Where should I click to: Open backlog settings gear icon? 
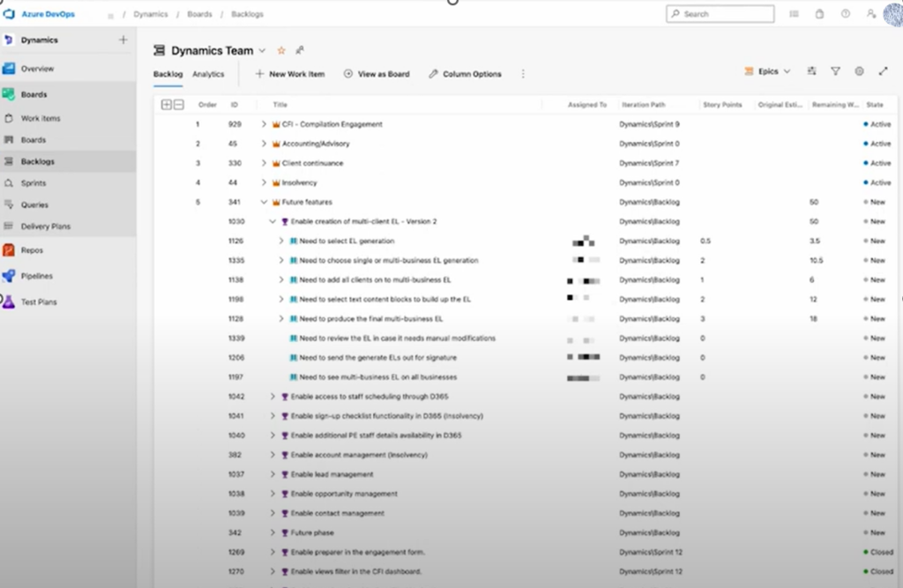point(859,71)
